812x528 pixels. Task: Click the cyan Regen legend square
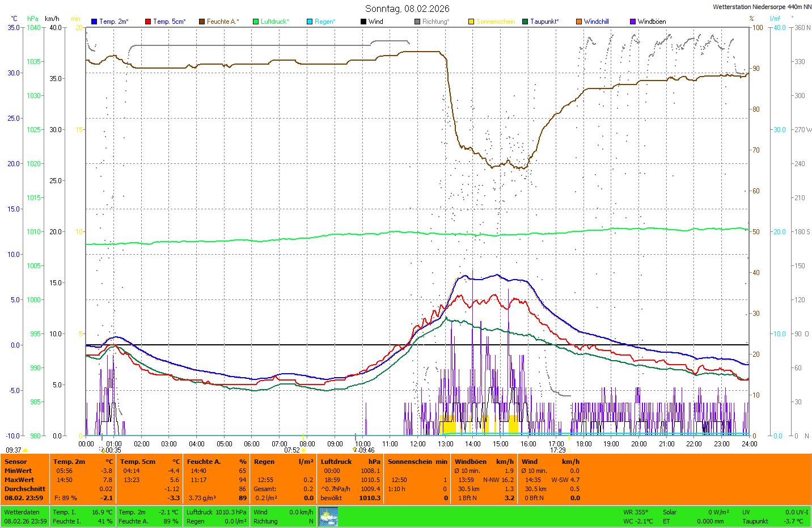click(310, 22)
